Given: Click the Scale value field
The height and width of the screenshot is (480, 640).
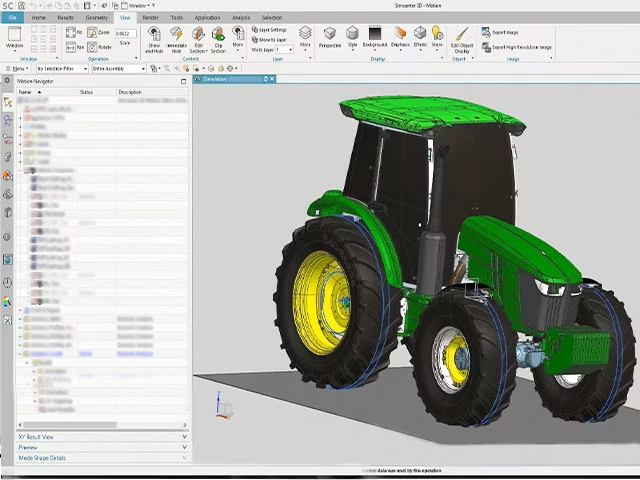Looking at the screenshot, I should [x=125, y=33].
